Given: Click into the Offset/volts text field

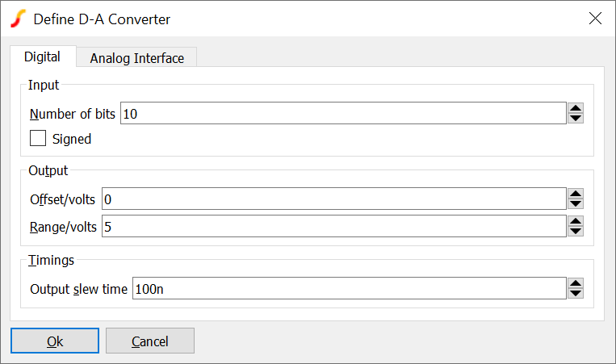Looking at the screenshot, I should [x=333, y=199].
